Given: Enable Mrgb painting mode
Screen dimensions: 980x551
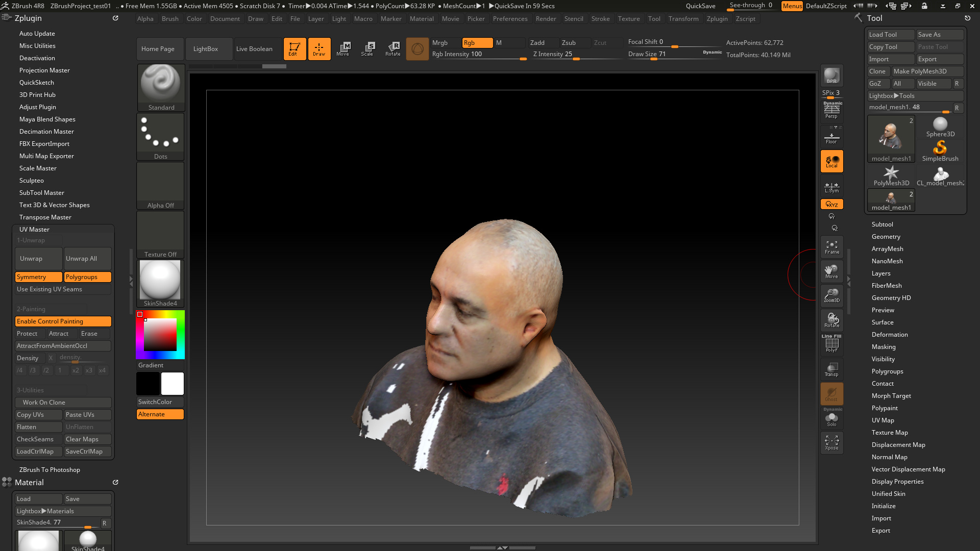Looking at the screenshot, I should pyautogui.click(x=445, y=43).
